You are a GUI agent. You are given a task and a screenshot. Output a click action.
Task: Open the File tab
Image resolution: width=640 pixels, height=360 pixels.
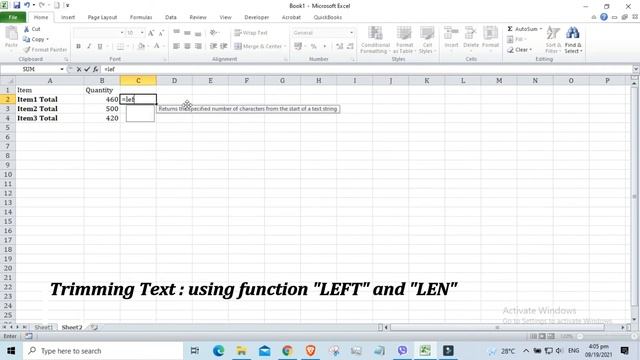click(x=13, y=17)
